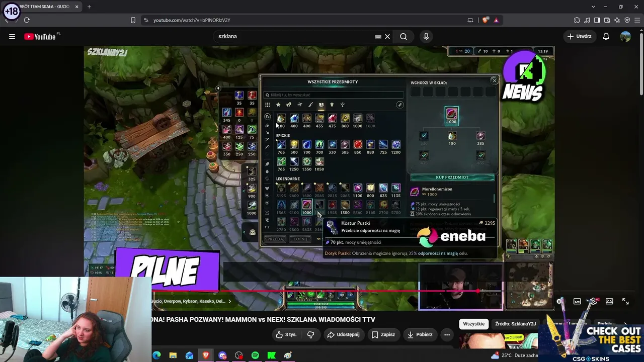Download video with the Pobierz button
The image size is (644, 362).
click(x=420, y=334)
